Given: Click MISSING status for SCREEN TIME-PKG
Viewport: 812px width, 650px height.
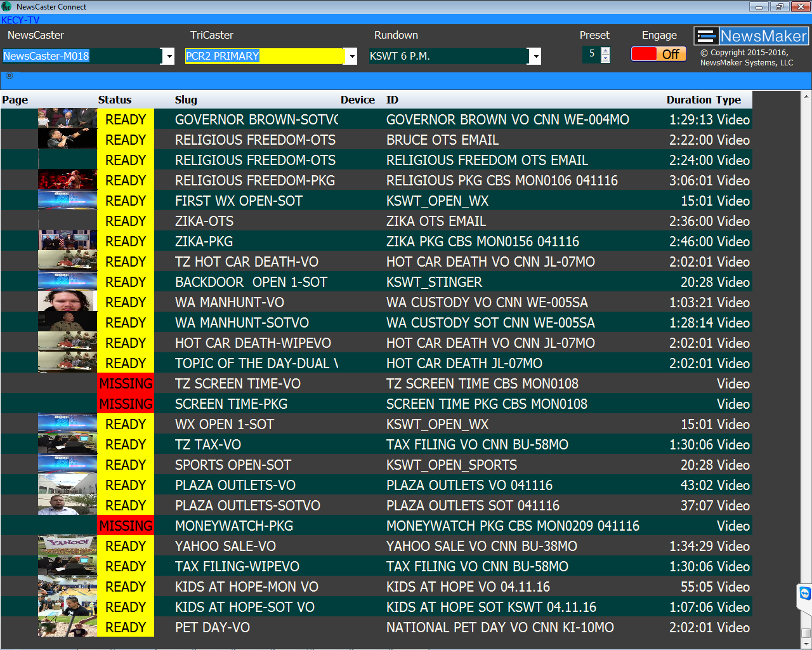Looking at the screenshot, I should (126, 404).
